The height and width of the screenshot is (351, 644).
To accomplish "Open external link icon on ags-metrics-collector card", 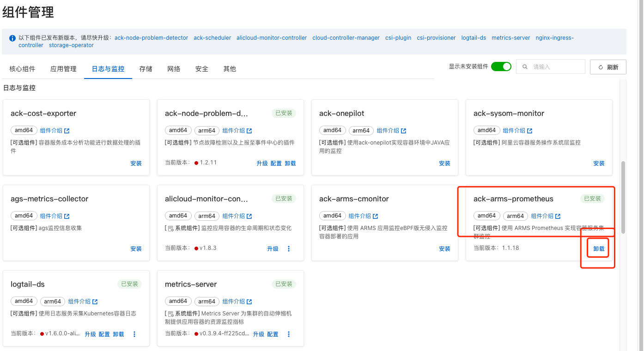I will pyautogui.click(x=67, y=216).
